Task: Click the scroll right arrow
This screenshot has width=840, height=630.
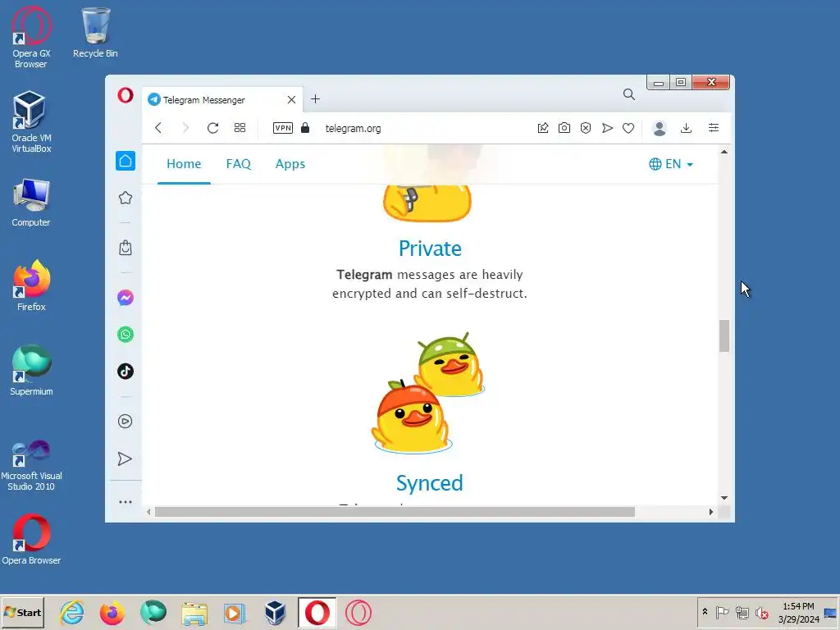Action: pos(711,512)
